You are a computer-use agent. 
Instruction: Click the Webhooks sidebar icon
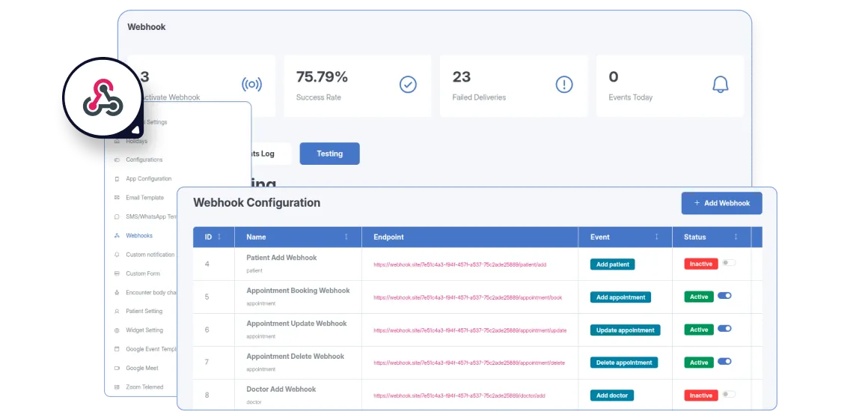coord(117,236)
